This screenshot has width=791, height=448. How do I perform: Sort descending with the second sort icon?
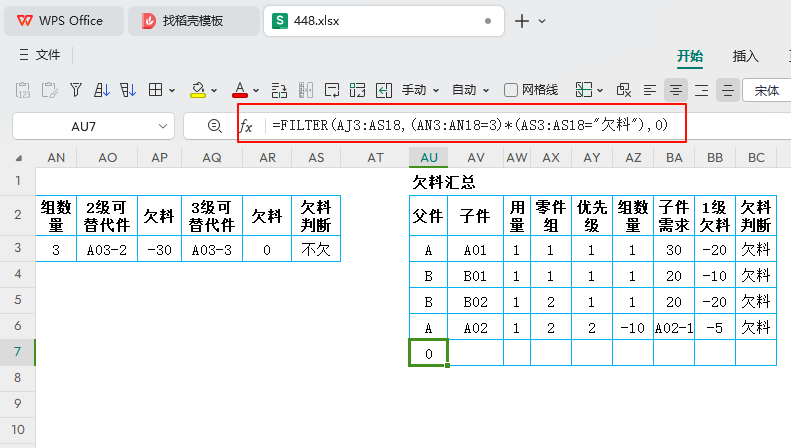pos(128,90)
